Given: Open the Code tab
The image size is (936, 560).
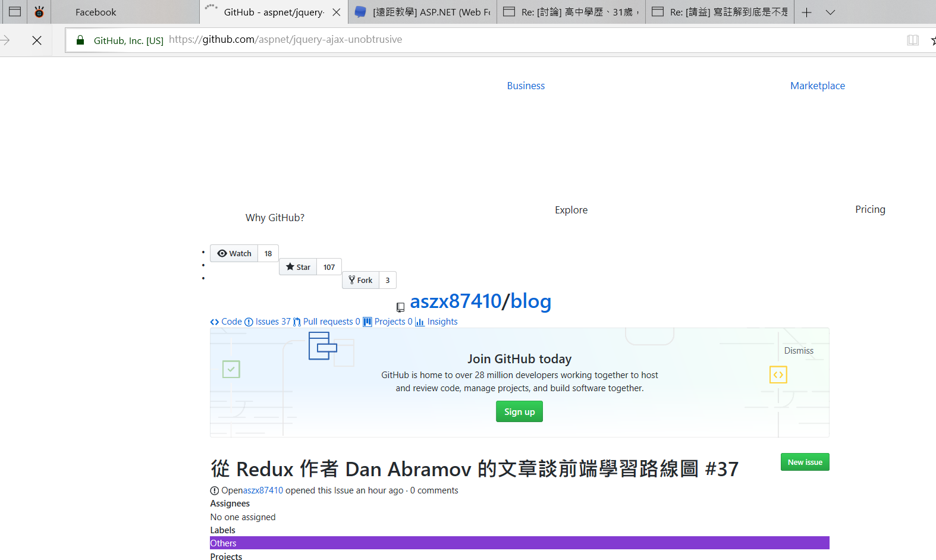Looking at the screenshot, I should pos(226,322).
